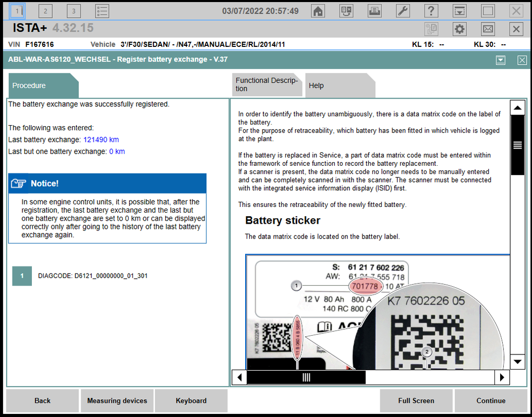Image resolution: width=532 pixels, height=417 pixels.
Task: Close the ISTA+ session with X icon
Action: tap(516, 29)
